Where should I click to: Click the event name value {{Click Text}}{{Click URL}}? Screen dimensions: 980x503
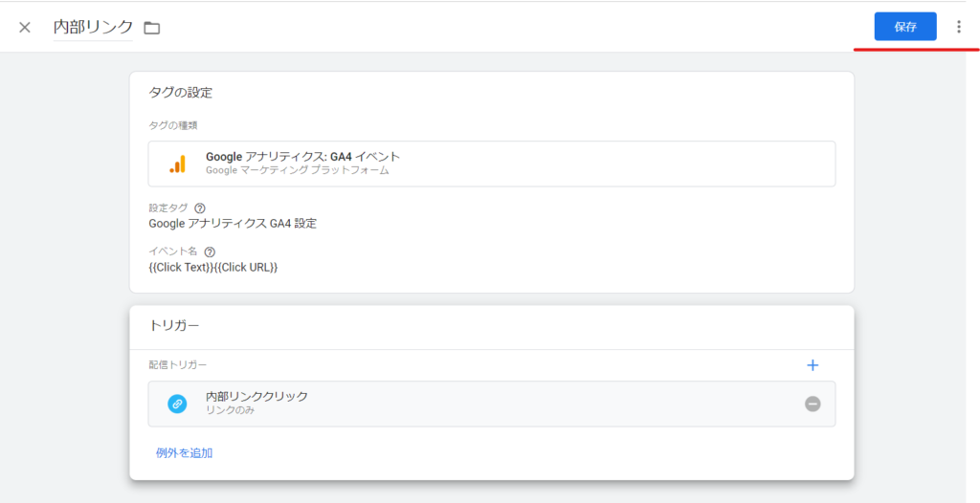click(x=213, y=268)
